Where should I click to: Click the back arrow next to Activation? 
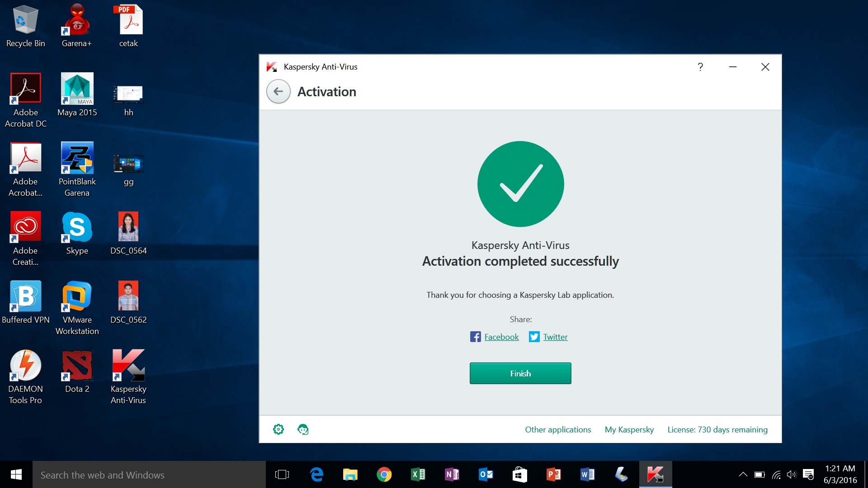pos(278,92)
